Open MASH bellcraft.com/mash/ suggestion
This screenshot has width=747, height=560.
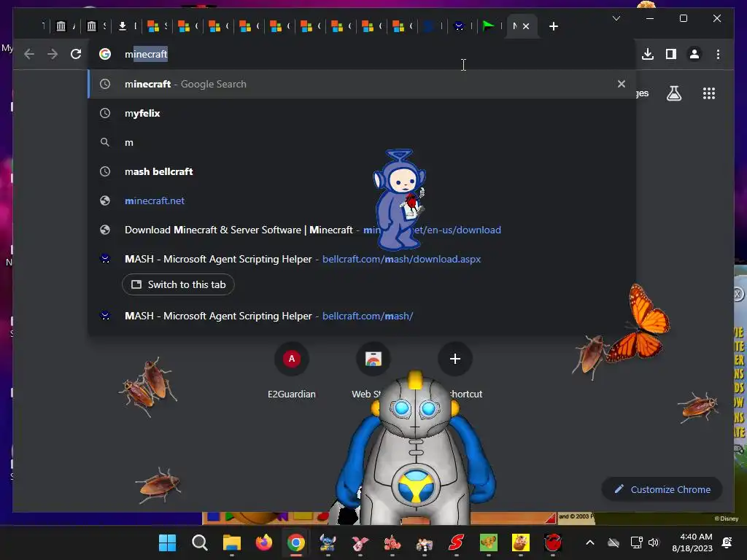(362, 316)
